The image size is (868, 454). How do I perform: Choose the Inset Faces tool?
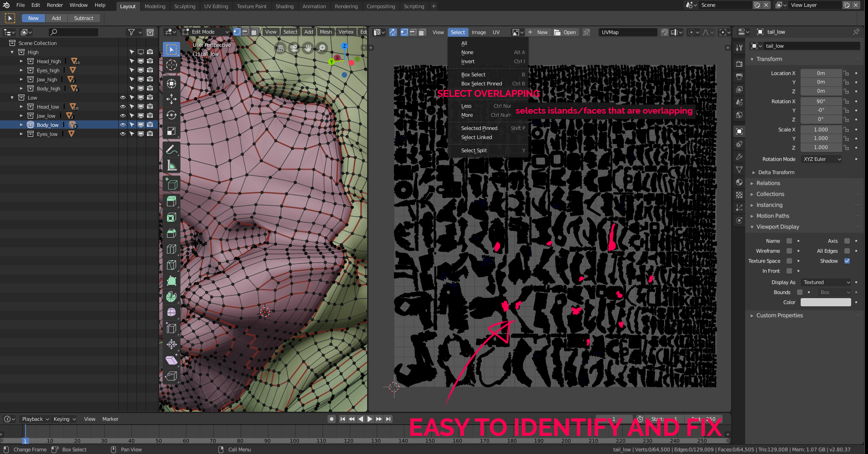pyautogui.click(x=172, y=218)
